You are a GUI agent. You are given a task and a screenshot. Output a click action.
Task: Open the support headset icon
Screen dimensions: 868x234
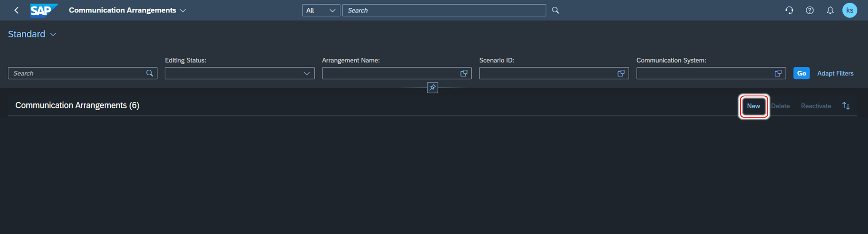coord(789,10)
